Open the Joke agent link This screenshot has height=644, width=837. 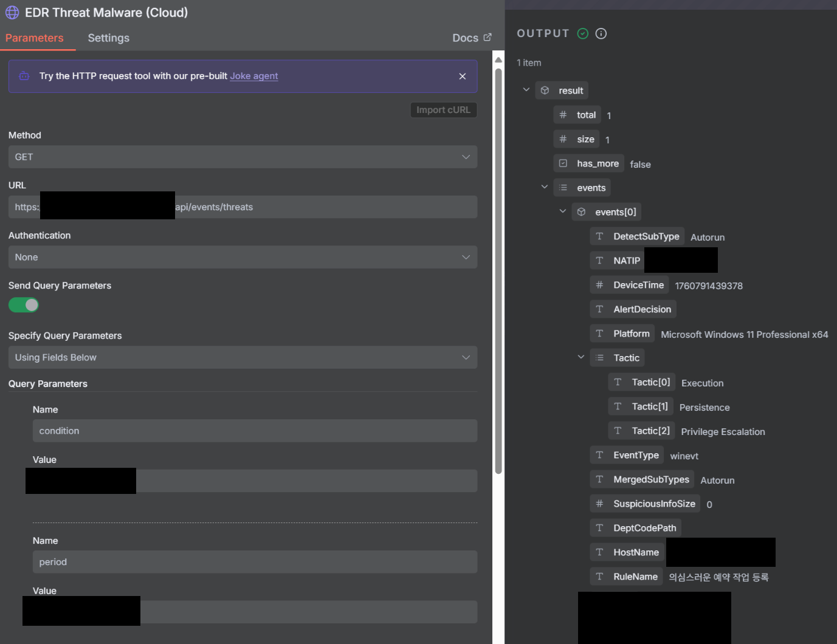click(253, 76)
